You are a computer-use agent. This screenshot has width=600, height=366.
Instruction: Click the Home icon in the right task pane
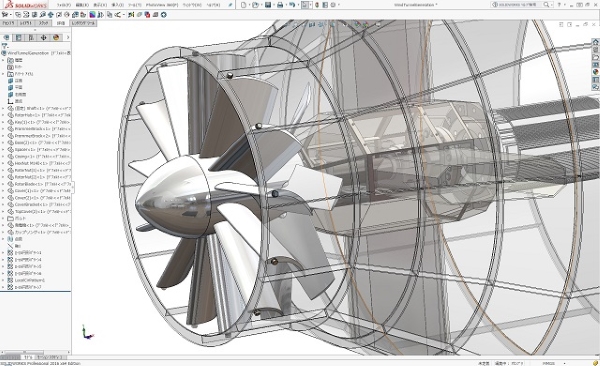pos(595,42)
